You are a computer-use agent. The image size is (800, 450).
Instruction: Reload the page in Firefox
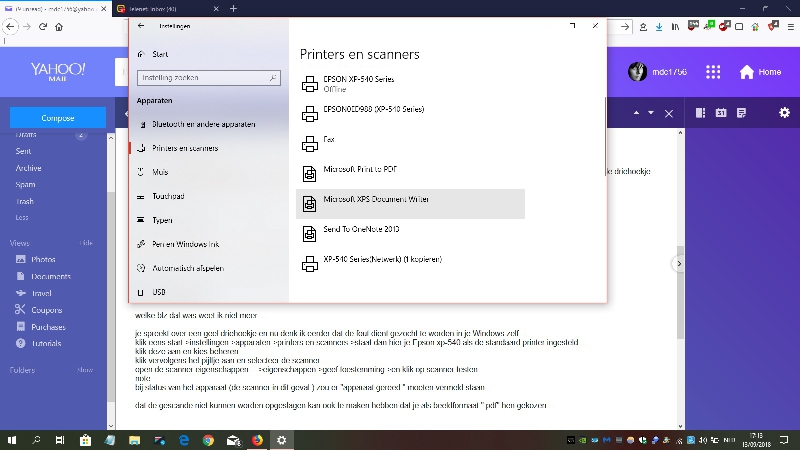[43, 27]
